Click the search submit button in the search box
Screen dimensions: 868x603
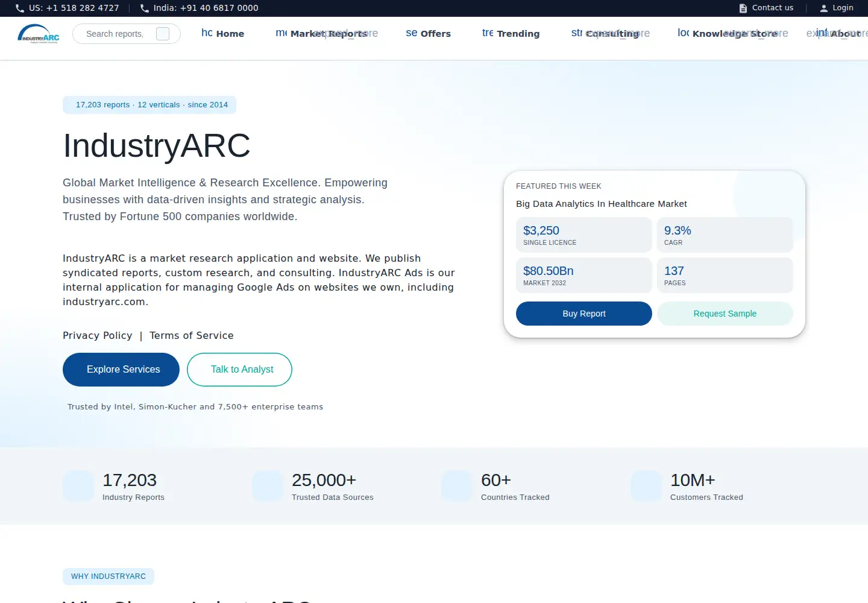(163, 34)
